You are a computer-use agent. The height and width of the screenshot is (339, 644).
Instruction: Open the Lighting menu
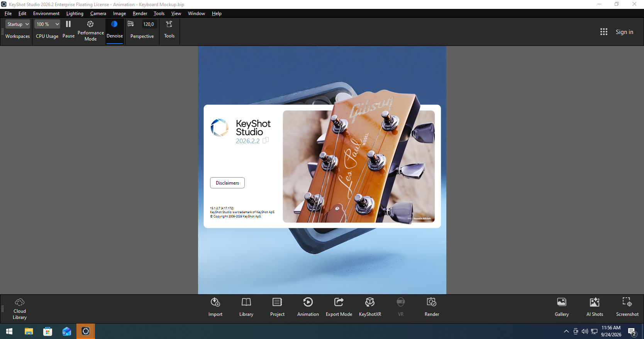pos(75,14)
